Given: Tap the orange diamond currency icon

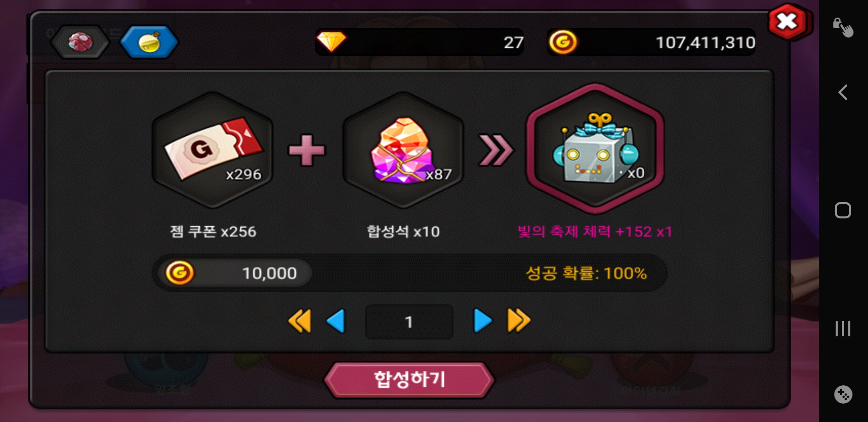Looking at the screenshot, I should click(331, 42).
